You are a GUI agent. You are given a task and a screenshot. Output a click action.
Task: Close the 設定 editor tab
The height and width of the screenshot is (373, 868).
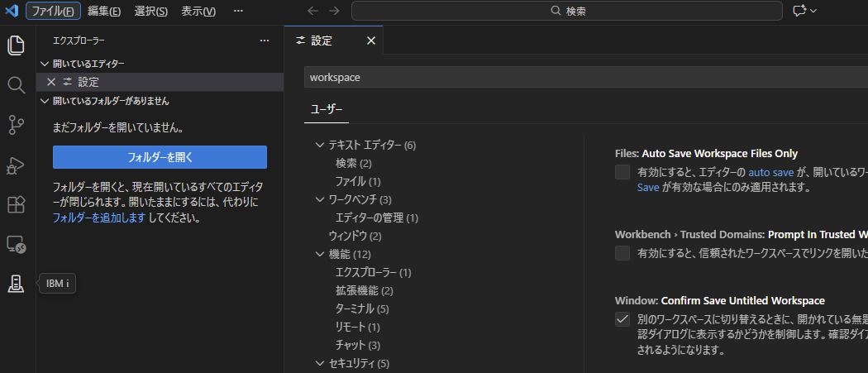click(371, 41)
